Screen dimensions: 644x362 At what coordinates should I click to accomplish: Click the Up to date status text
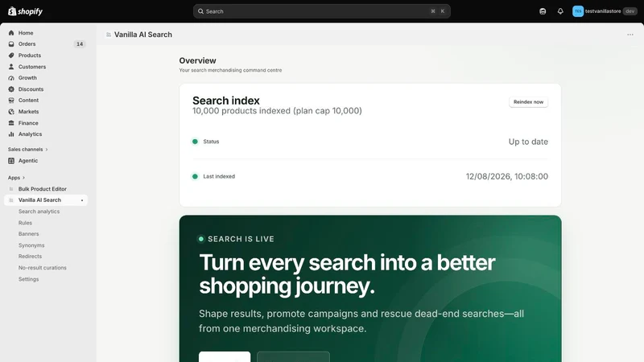pos(528,142)
